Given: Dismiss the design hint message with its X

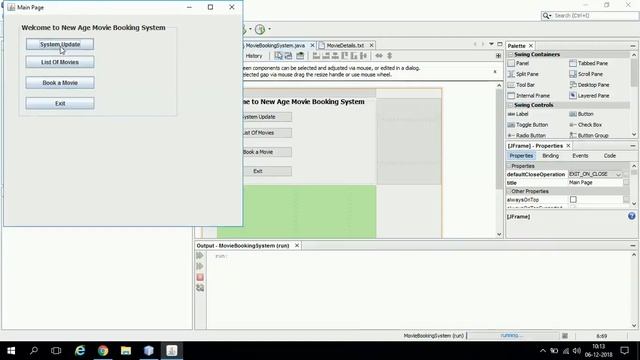Looking at the screenshot, I should [495, 71].
